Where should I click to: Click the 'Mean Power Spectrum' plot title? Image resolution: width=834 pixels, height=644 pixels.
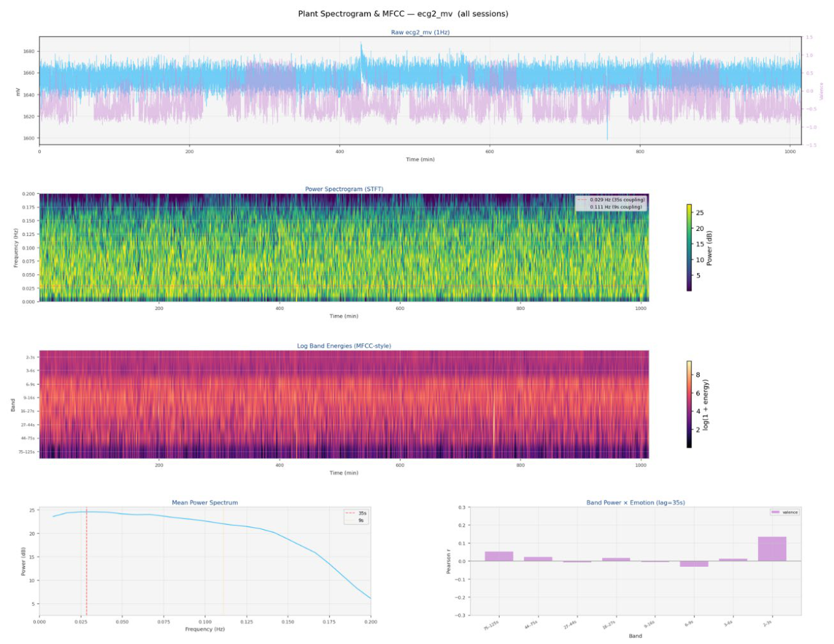204,503
